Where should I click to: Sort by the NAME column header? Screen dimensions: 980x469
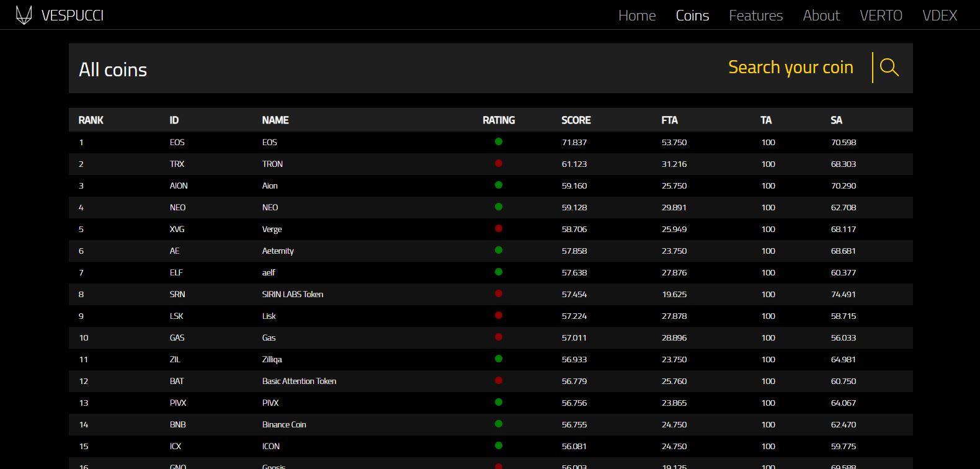click(x=275, y=120)
